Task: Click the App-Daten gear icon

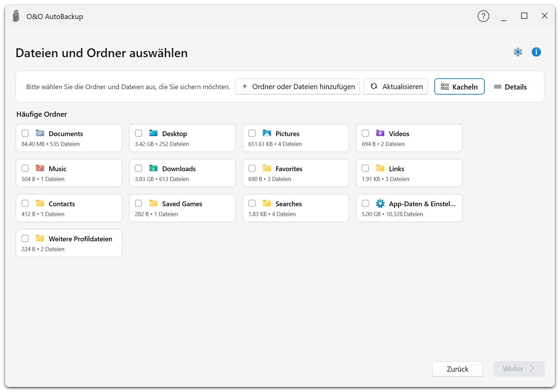Action: 380,203
